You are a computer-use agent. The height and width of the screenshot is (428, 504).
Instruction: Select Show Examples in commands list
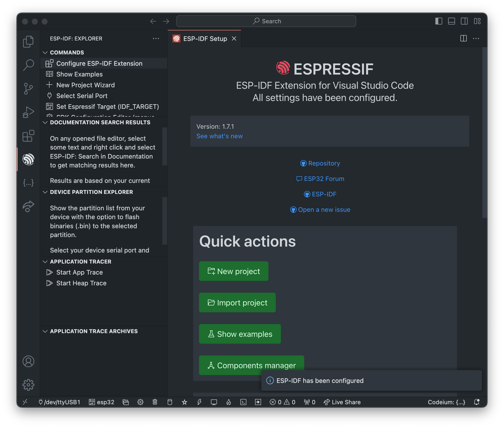(79, 74)
